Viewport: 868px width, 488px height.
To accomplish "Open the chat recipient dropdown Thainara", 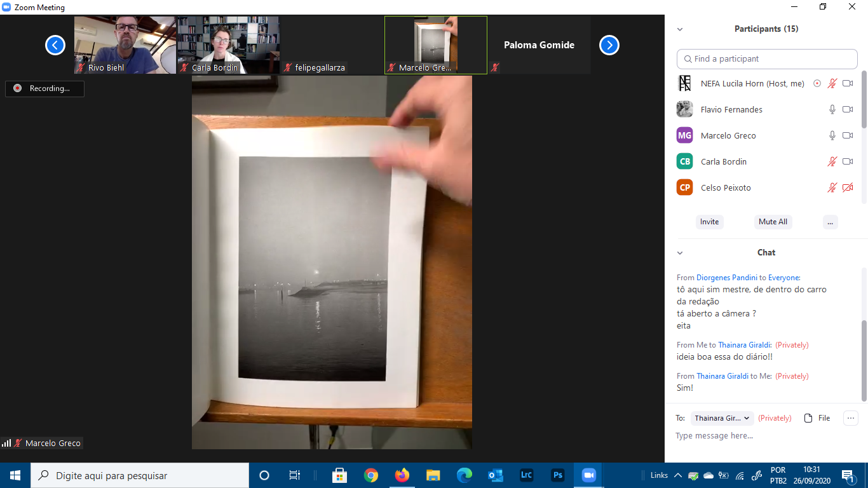I will 722,418.
